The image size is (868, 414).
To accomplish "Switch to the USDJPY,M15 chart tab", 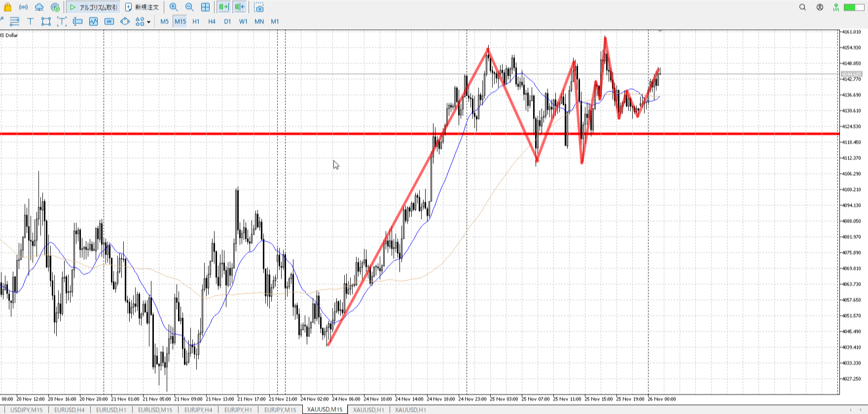I will [x=27, y=410].
